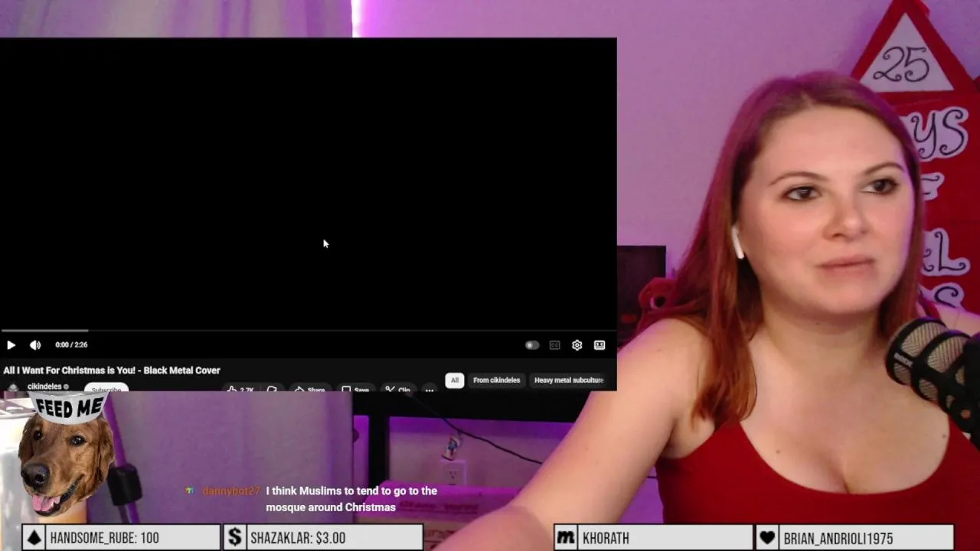
Task: Open the Share button
Action: pos(310,389)
